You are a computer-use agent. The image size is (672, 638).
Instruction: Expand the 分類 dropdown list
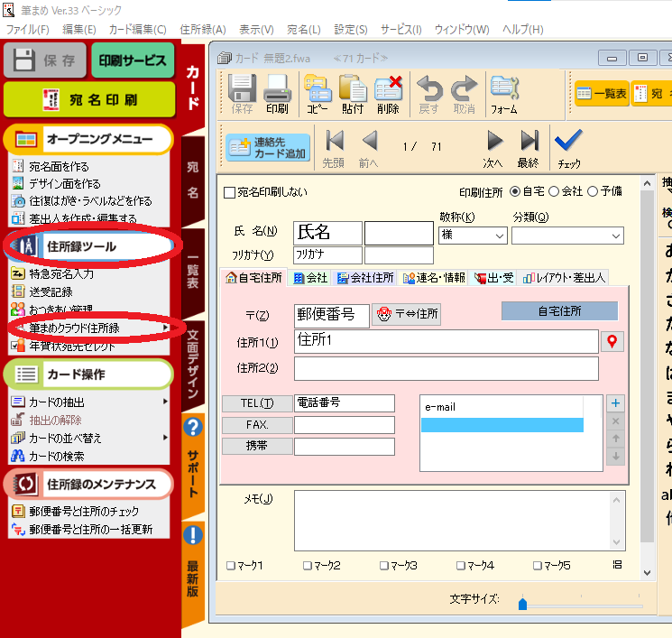567,235
